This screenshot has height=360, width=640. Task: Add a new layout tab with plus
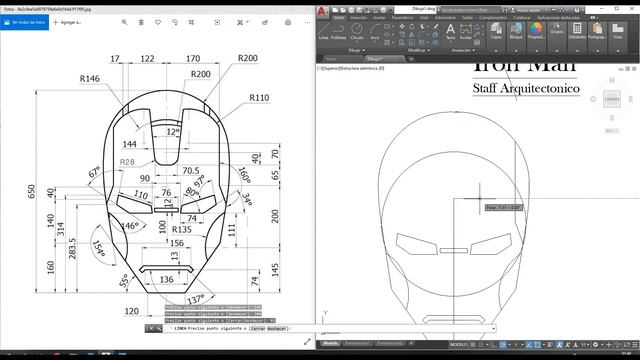[411, 344]
